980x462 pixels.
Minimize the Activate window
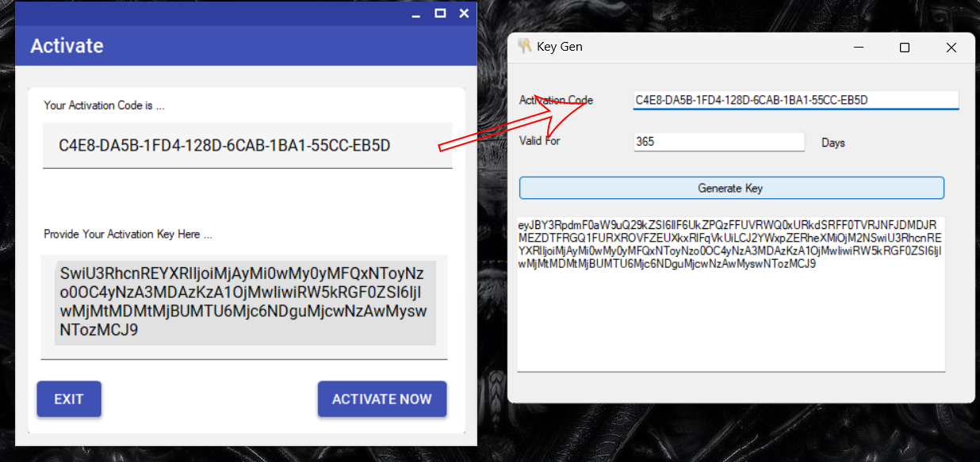(415, 13)
